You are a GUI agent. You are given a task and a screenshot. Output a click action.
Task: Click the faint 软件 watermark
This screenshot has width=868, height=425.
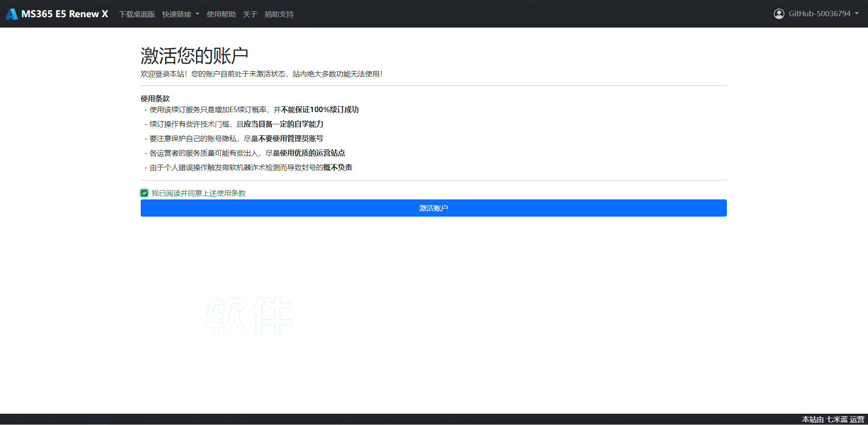pos(249,315)
